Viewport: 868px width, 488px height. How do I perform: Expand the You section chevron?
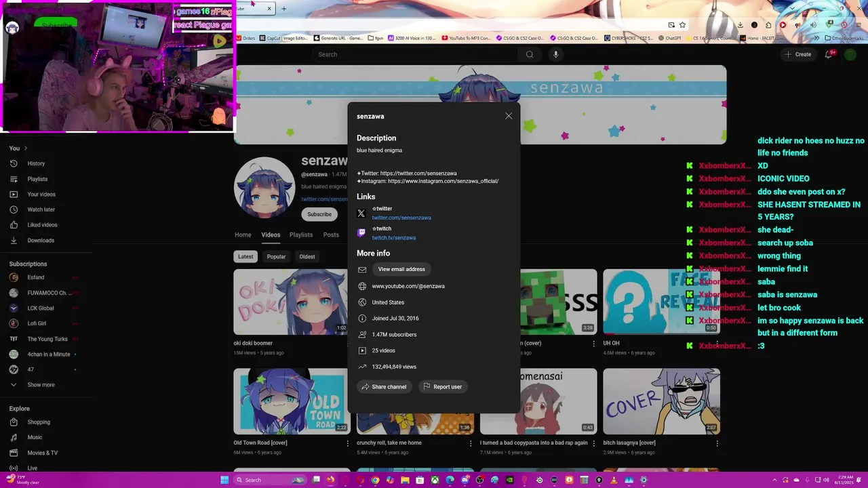click(26, 148)
